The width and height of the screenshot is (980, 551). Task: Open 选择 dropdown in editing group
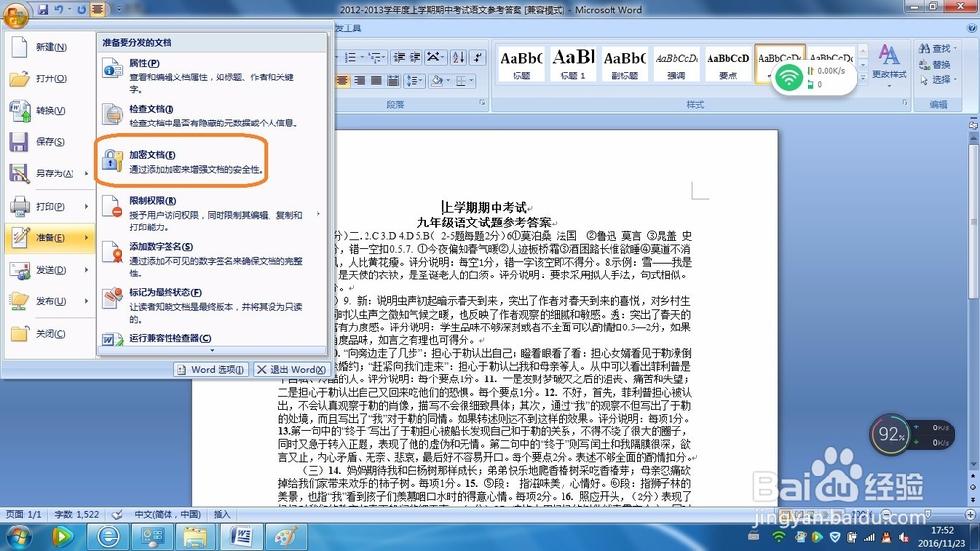point(938,80)
